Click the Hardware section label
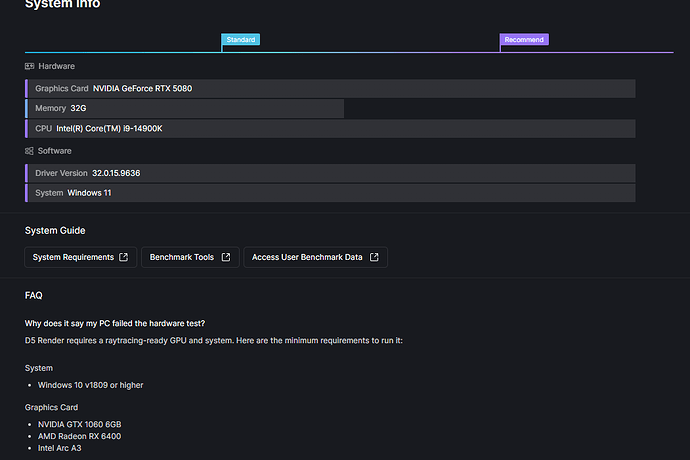690x460 pixels. (56, 66)
